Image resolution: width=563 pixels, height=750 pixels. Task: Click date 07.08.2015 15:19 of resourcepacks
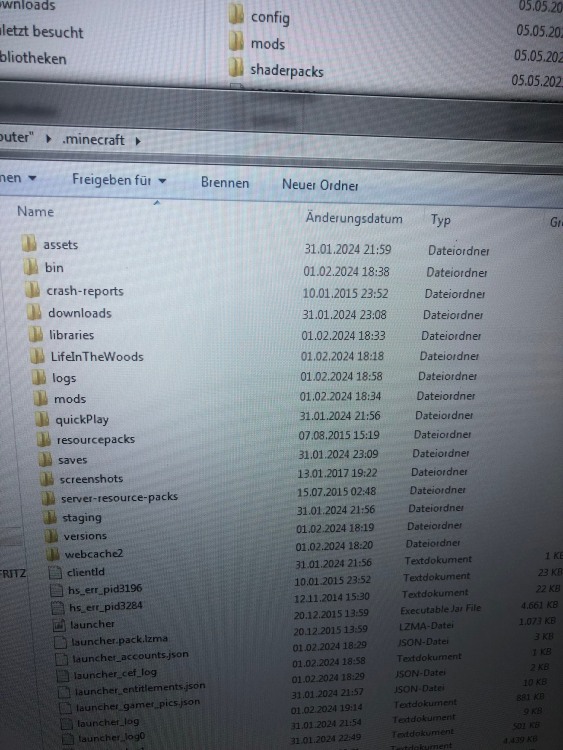(x=339, y=435)
